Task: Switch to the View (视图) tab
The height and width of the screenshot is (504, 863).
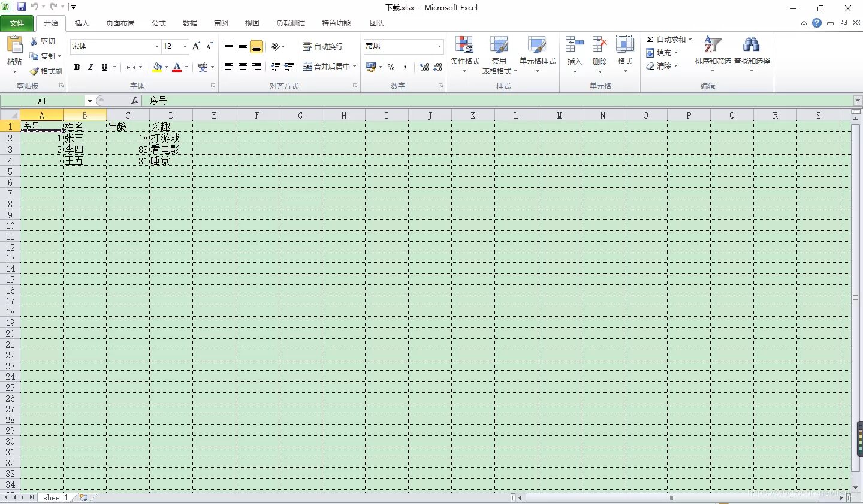Action: (x=252, y=23)
